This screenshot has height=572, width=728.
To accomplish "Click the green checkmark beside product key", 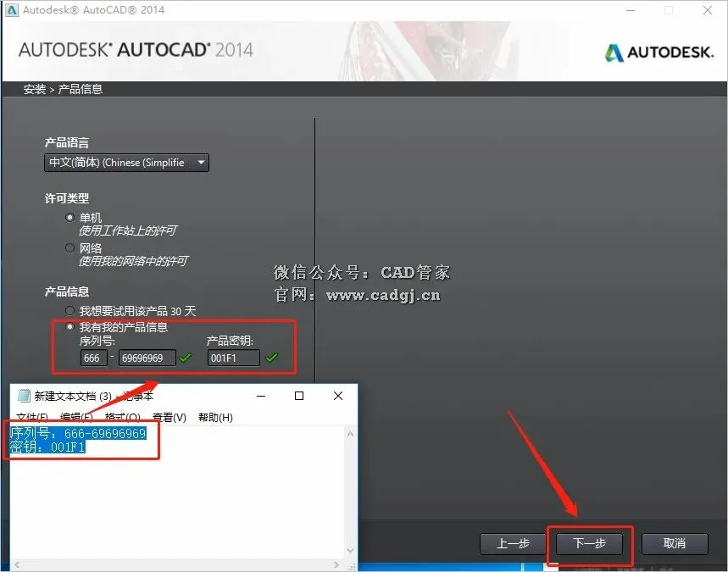I will (x=271, y=358).
